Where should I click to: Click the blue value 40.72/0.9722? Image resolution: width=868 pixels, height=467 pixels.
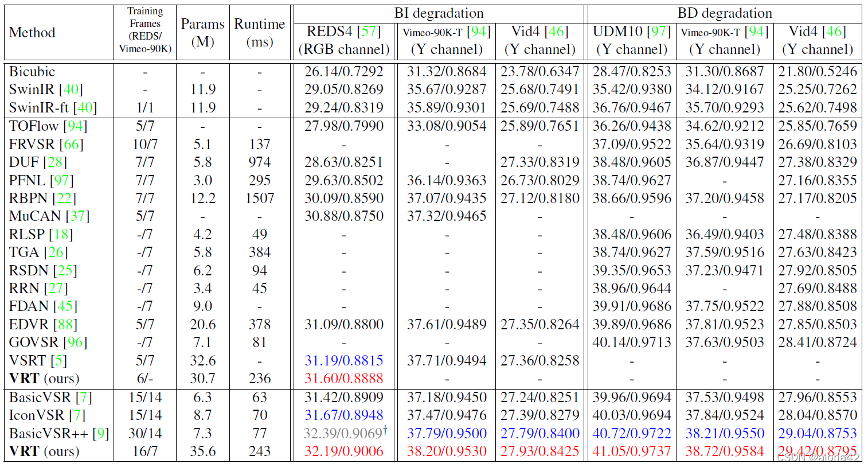click(632, 434)
